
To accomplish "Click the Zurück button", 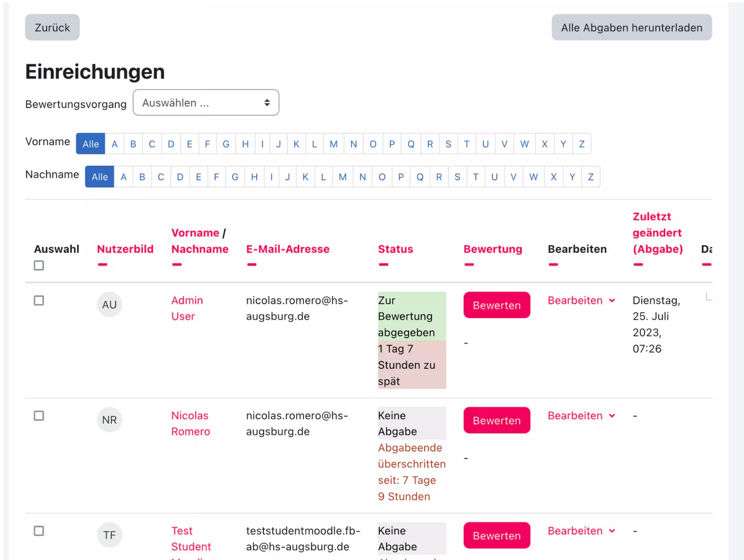I will pyautogui.click(x=52, y=28).
